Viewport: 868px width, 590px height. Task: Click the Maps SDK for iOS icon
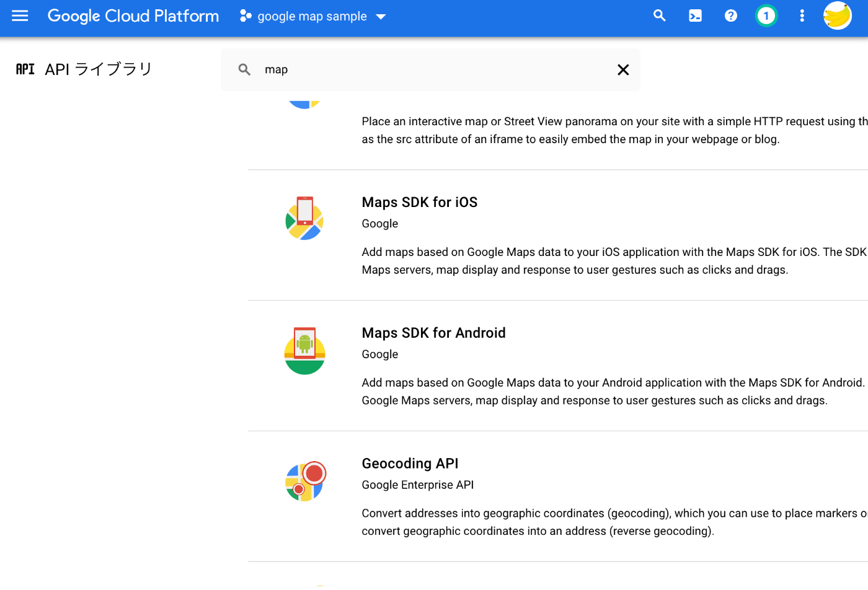[x=304, y=218]
